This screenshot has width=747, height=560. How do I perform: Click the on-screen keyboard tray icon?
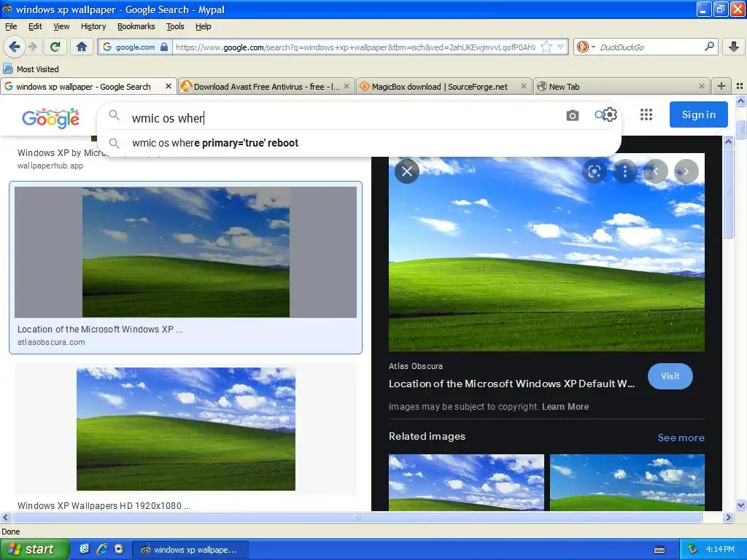[x=659, y=550]
